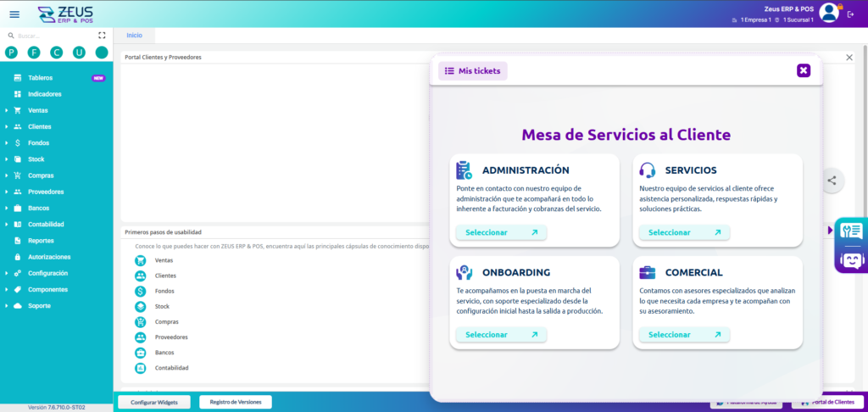Click the fullscreen icon beside search

[102, 36]
